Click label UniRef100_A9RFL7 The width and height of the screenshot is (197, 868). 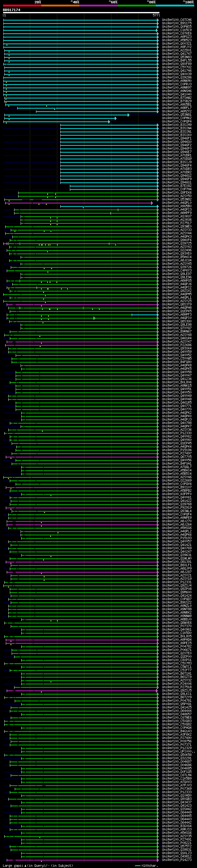click(x=177, y=108)
